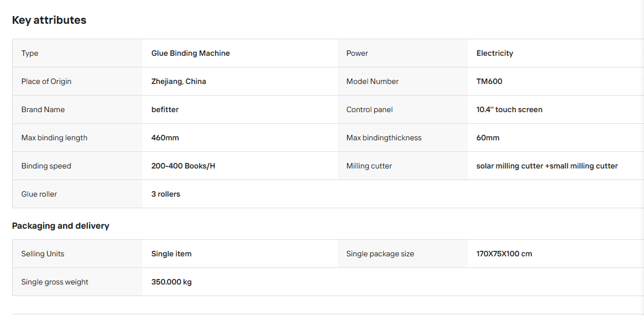
Task: Select the 350.000 kg gross weight
Action: point(171,282)
